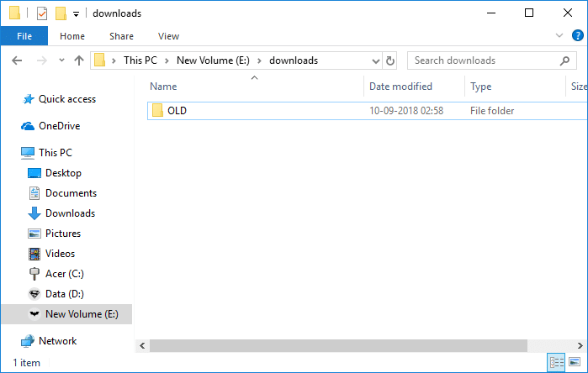Viewport: 588px width, 373px height.
Task: Click the Data (D:) Superman drive icon
Action: 34,294
